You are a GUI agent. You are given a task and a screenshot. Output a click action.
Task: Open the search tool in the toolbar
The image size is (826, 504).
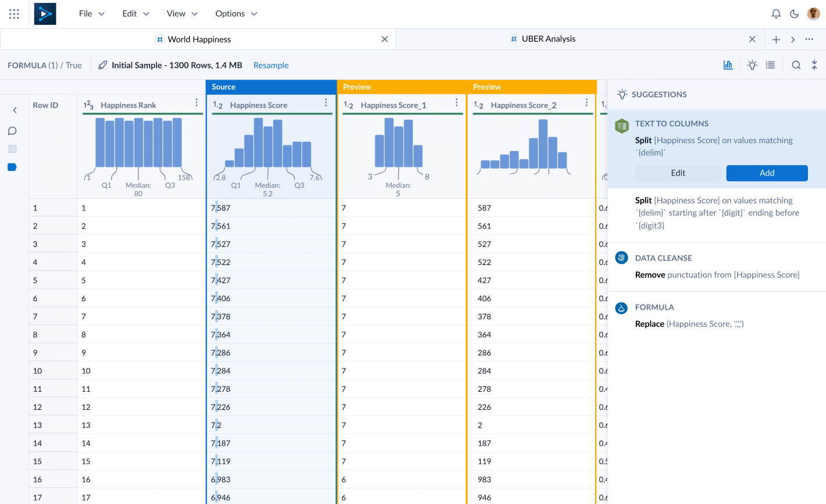[796, 65]
